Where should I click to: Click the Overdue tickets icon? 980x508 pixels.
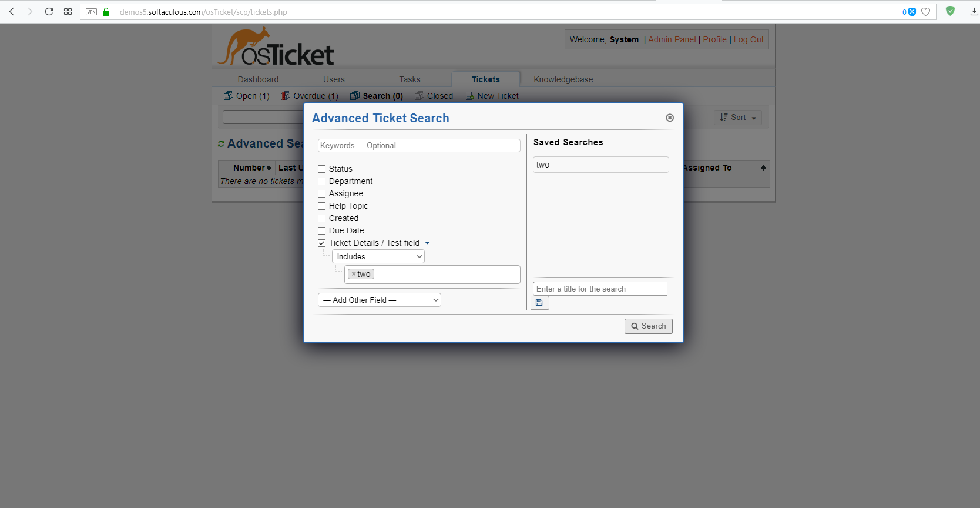285,96
